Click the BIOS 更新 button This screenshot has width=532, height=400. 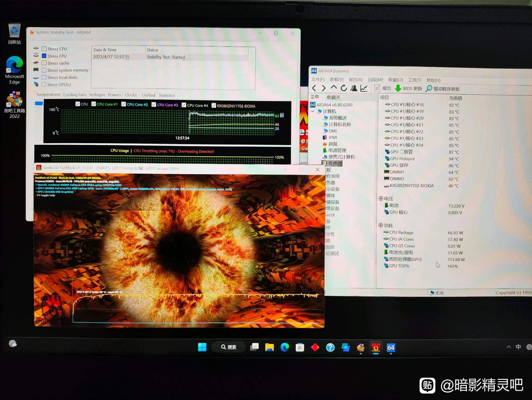(408, 88)
